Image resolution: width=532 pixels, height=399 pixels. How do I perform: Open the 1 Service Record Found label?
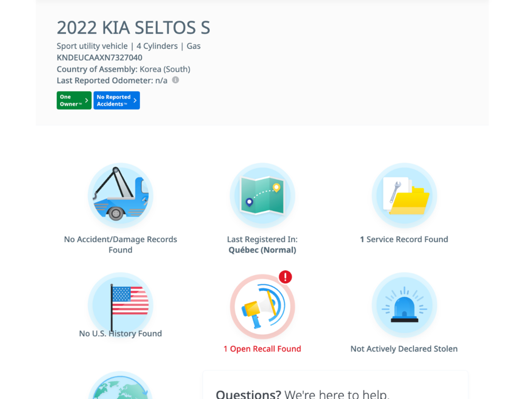tap(404, 239)
